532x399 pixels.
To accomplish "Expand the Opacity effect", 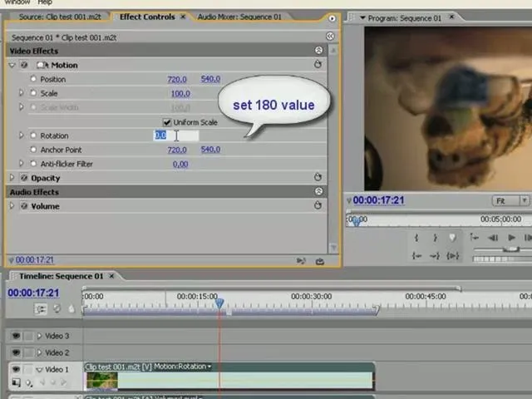I will coord(12,177).
